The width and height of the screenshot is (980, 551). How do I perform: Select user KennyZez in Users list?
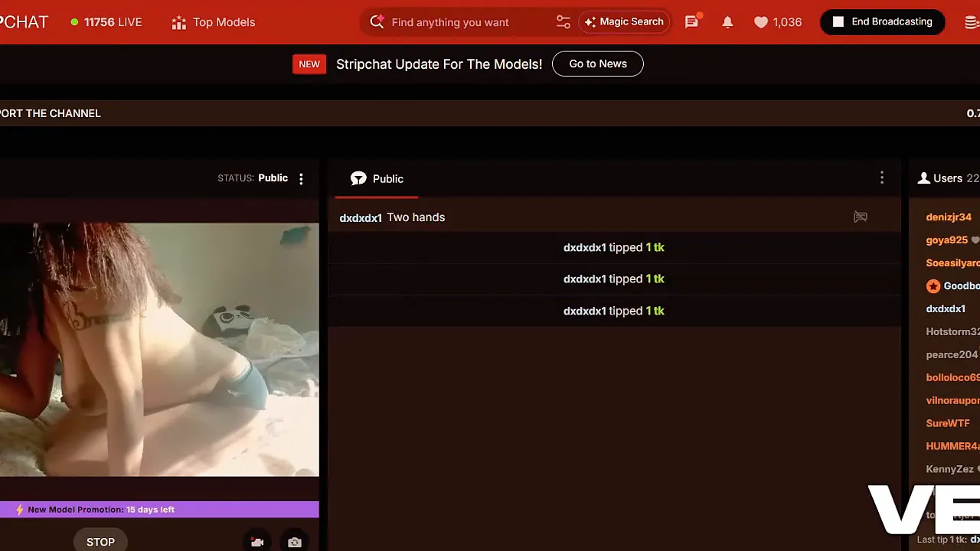tap(950, 470)
